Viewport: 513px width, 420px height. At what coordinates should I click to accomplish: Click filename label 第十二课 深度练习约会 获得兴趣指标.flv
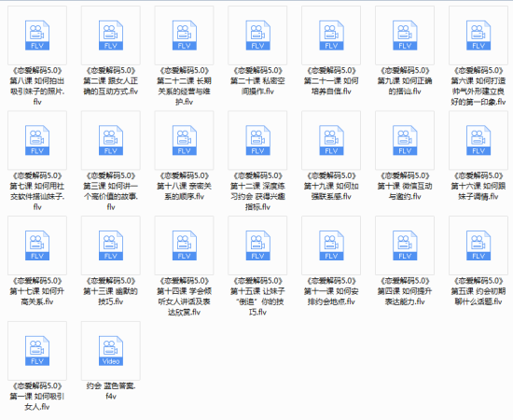pos(257,191)
